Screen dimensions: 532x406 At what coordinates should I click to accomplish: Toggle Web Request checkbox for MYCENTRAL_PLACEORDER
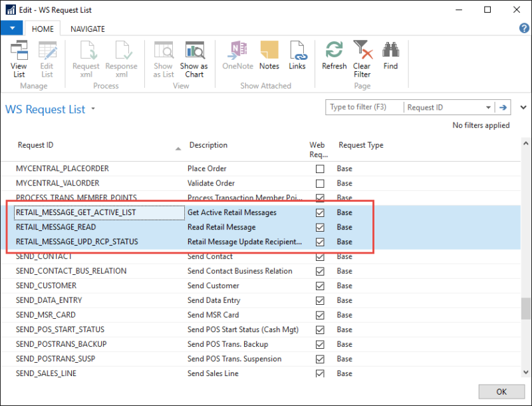pos(320,169)
